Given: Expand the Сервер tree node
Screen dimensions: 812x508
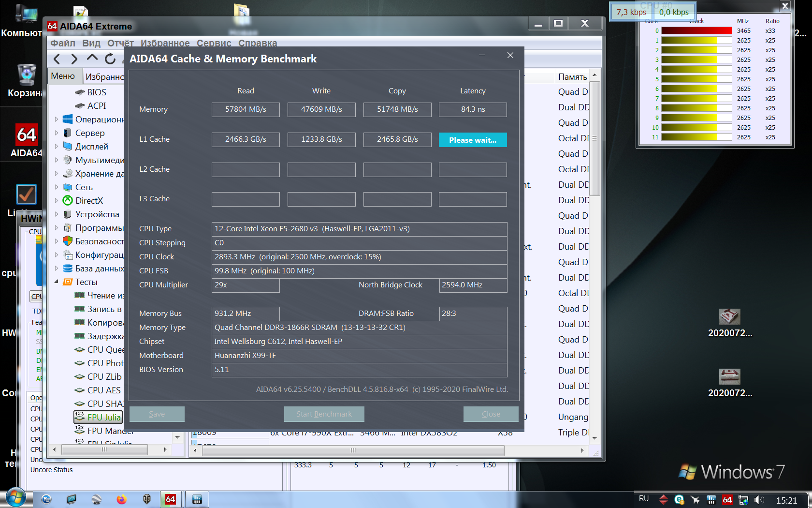Looking at the screenshot, I should [x=57, y=133].
